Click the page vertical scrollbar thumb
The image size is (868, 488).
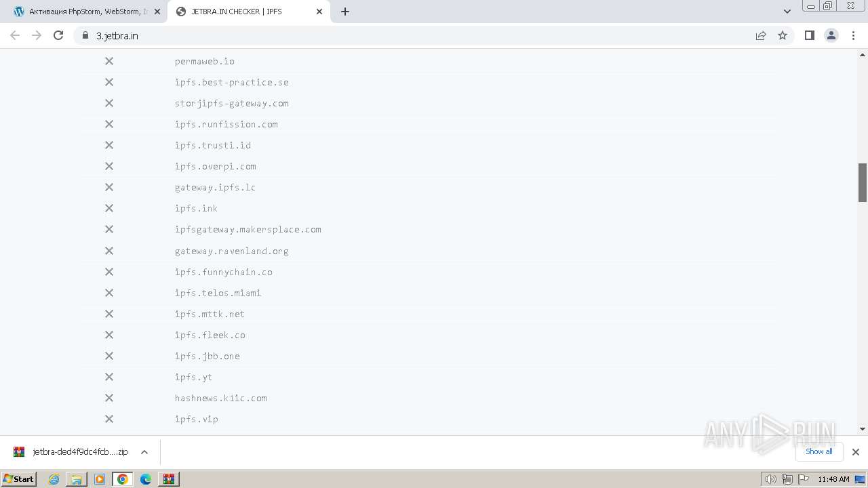click(863, 182)
